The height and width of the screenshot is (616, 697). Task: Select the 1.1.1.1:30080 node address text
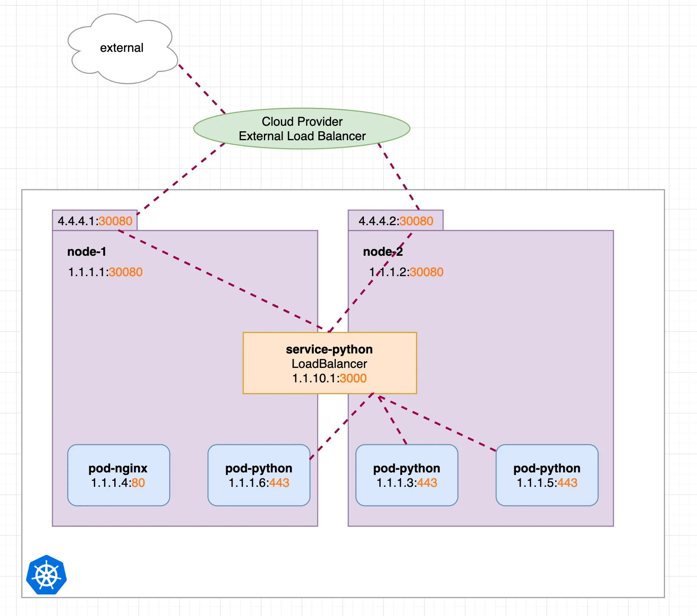[105, 272]
